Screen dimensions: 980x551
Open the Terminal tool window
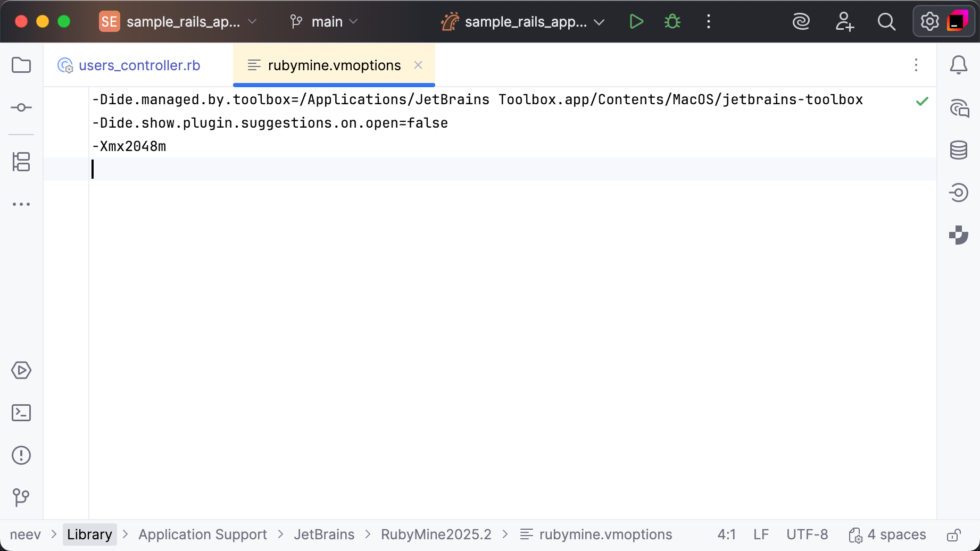(x=21, y=412)
